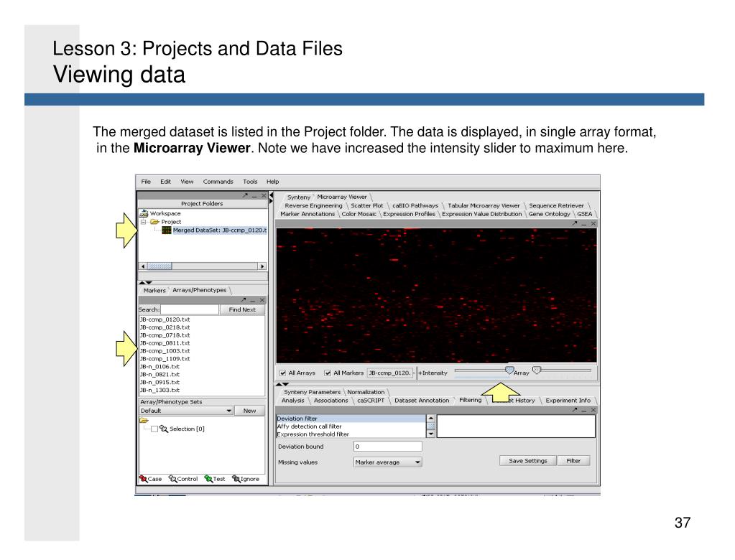The height and width of the screenshot is (560, 735).
Task: Open the Default array set dropdown
Action: click(x=228, y=411)
